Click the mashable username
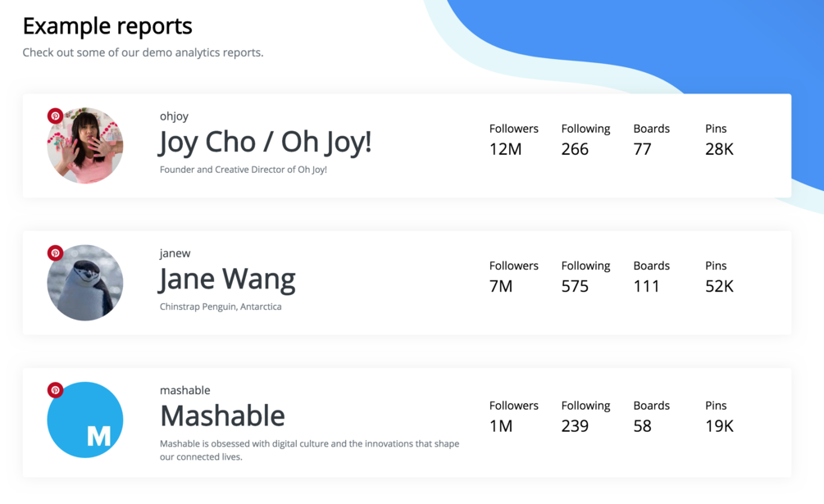 click(184, 390)
